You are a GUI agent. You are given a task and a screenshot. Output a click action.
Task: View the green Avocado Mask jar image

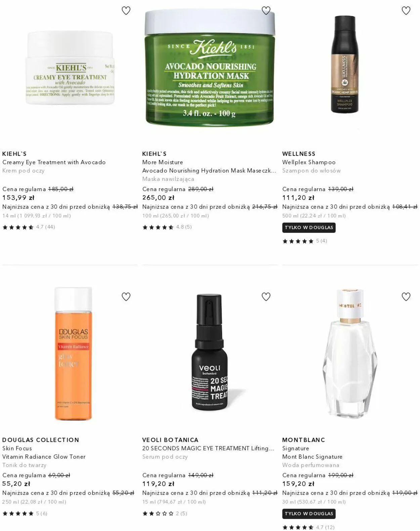point(210,67)
